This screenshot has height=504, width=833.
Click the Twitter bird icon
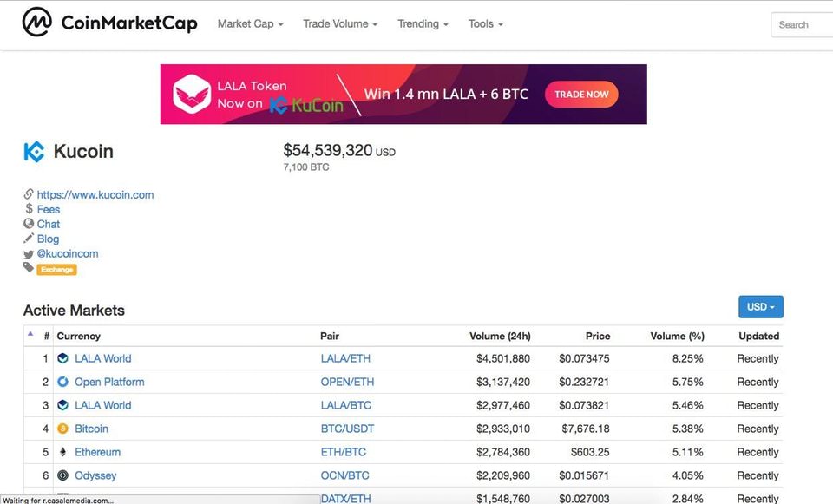coord(29,254)
